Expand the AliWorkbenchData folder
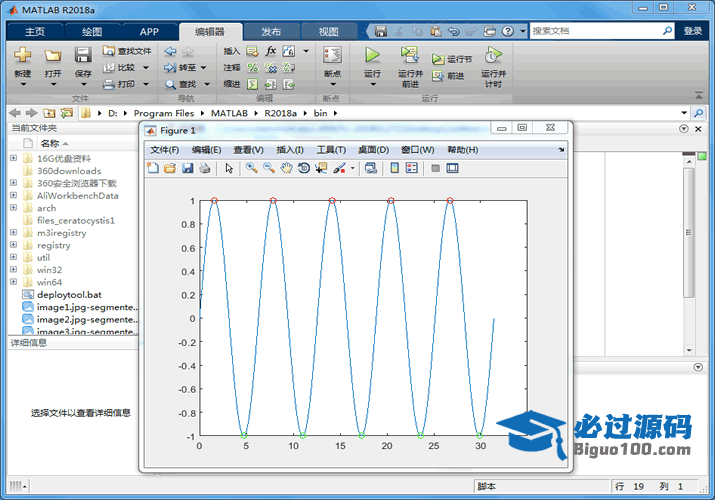 pyautogui.click(x=14, y=195)
